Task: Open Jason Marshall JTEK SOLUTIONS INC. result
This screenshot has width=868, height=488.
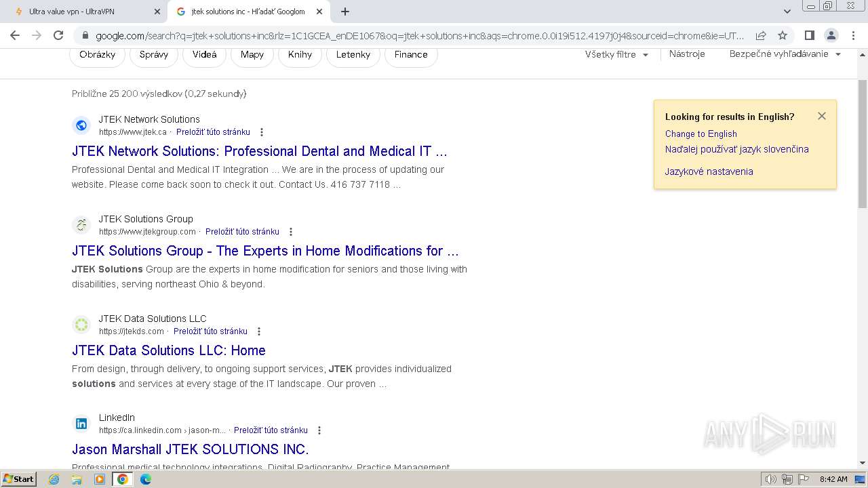Action: coord(191,449)
